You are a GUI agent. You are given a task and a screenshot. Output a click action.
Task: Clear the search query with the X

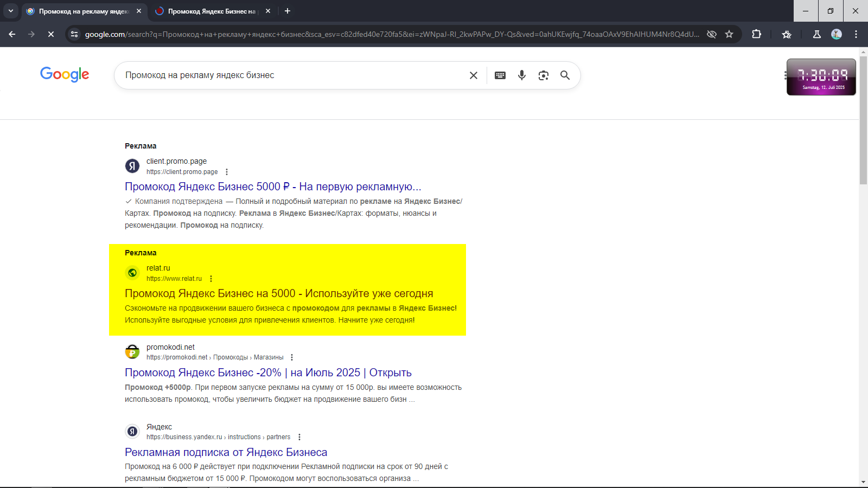(474, 75)
